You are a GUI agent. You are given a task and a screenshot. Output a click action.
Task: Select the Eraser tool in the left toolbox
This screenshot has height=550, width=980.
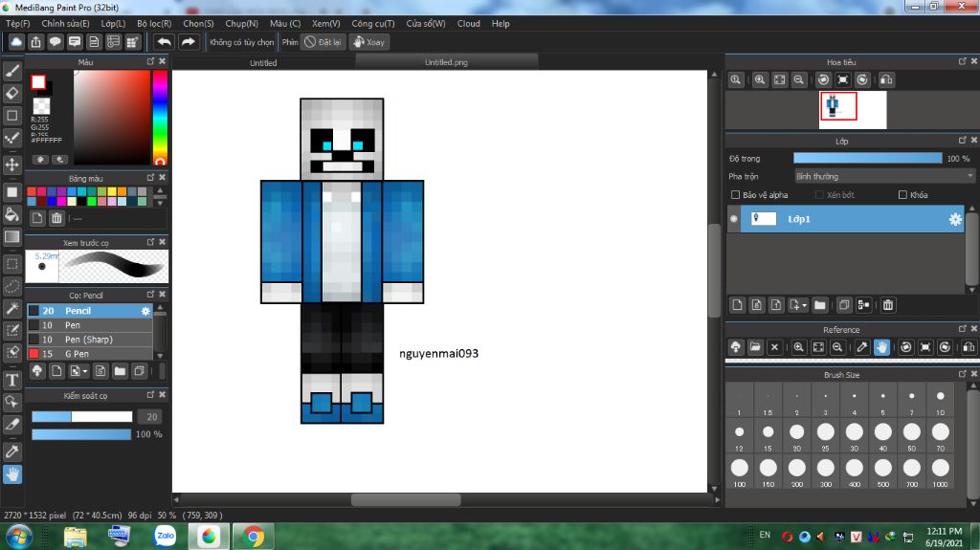(11, 93)
